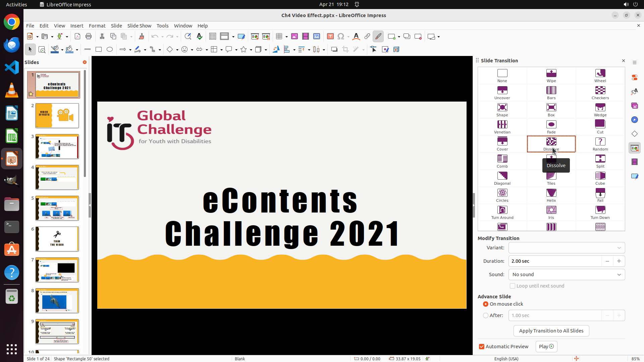Expand the Display Views dropdown arrow
The height and width of the screenshot is (362, 644).
click(x=233, y=37)
